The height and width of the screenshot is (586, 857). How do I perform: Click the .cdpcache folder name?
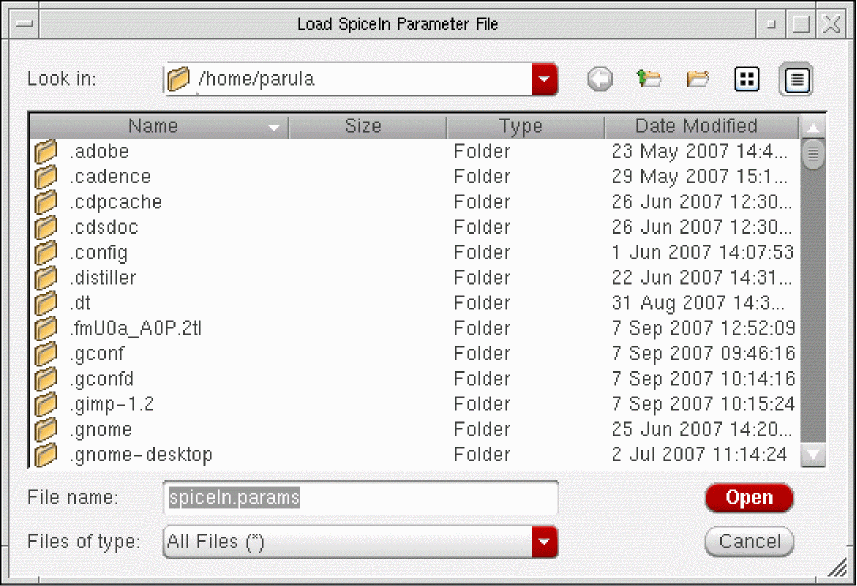pyautogui.click(x=116, y=202)
